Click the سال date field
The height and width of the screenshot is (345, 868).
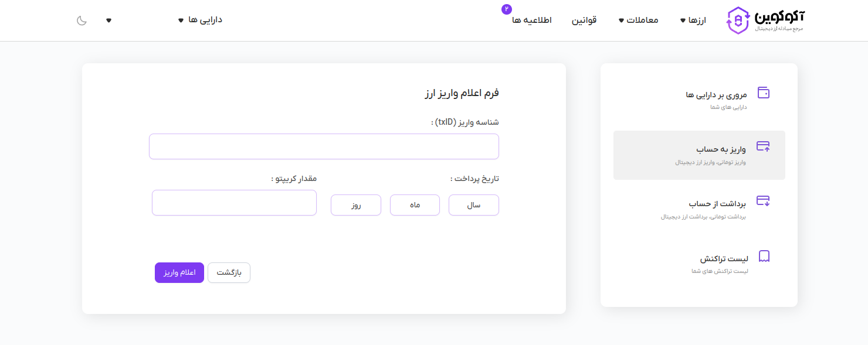click(473, 205)
